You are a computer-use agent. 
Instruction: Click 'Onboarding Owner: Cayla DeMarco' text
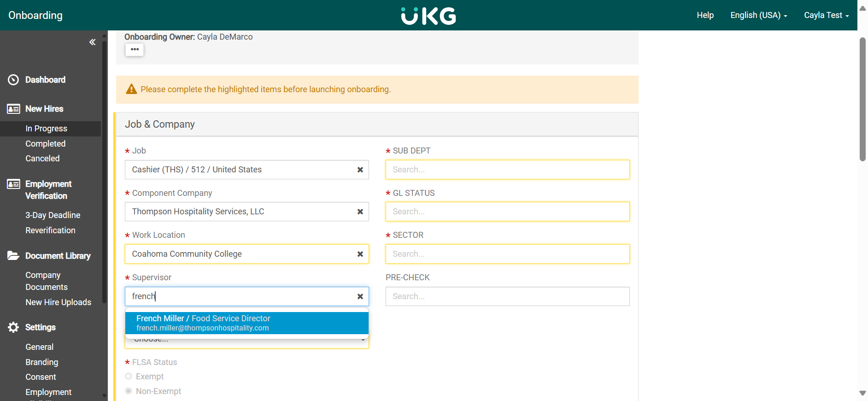click(188, 37)
